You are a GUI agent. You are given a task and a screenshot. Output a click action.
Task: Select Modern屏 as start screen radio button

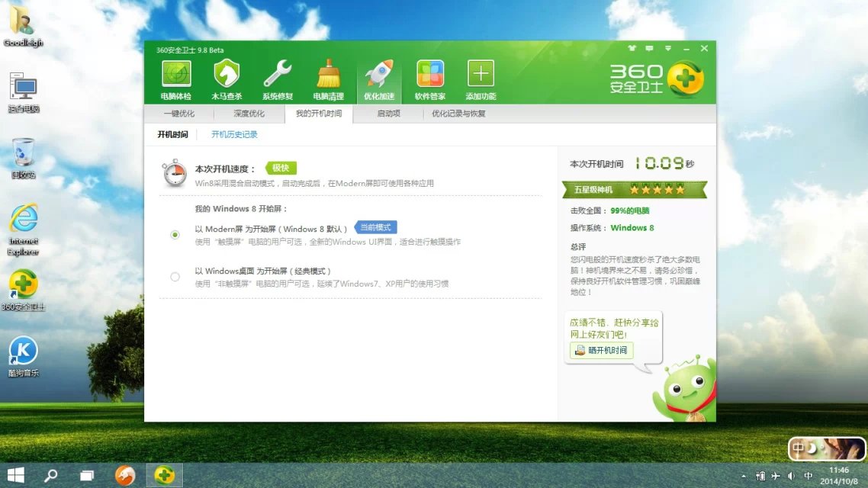click(x=175, y=235)
